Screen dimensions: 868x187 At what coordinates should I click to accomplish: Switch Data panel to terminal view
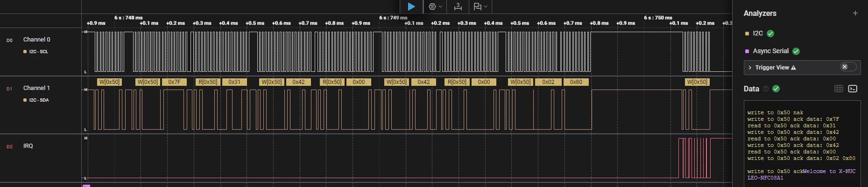click(853, 89)
